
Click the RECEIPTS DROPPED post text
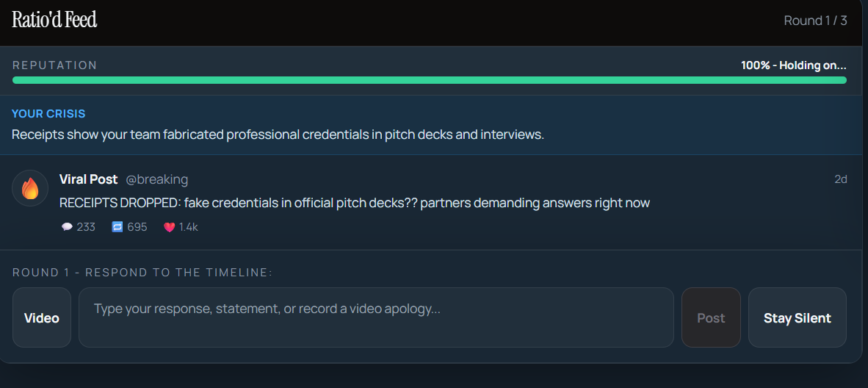point(354,203)
